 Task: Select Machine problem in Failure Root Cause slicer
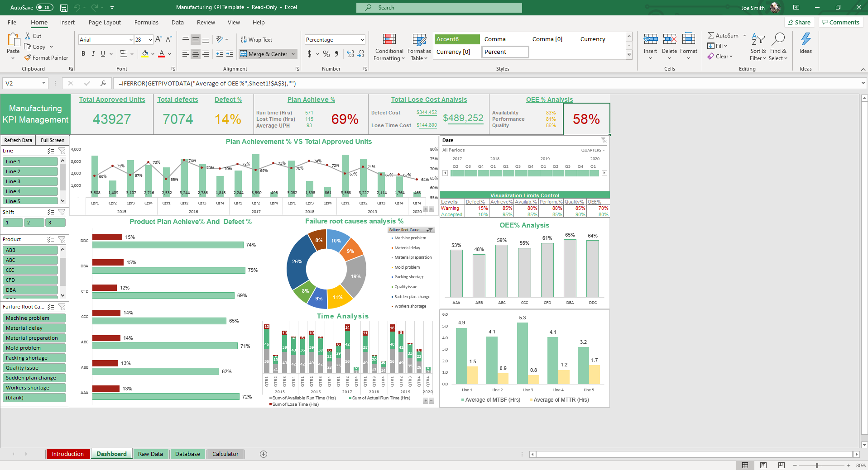(34, 318)
